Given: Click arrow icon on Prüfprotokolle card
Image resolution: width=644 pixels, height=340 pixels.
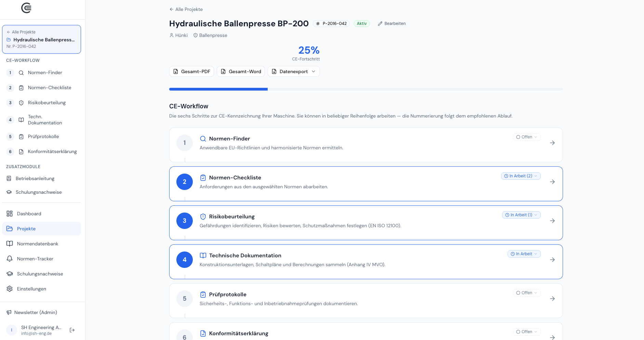Looking at the screenshot, I should coord(552,299).
